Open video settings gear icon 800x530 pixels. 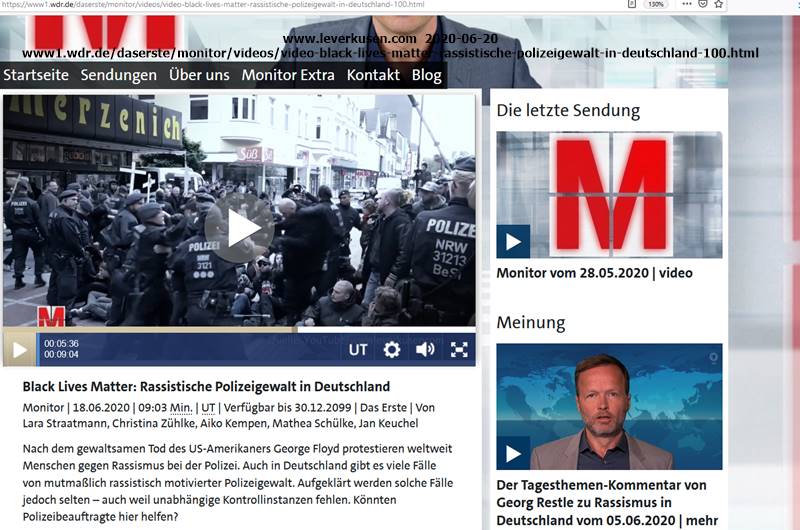coord(392,350)
